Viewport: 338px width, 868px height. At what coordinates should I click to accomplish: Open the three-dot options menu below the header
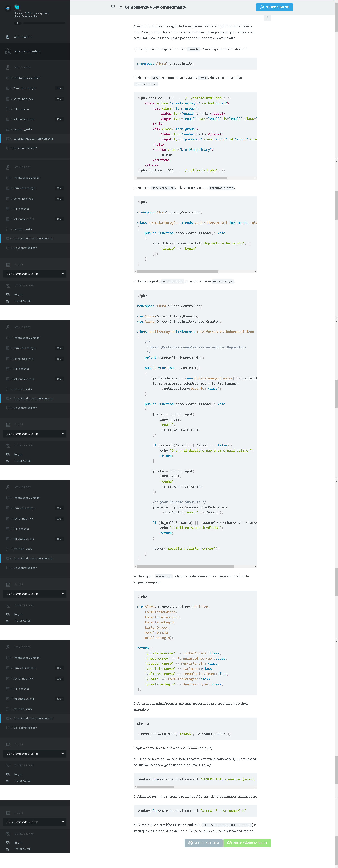pyautogui.click(x=267, y=18)
